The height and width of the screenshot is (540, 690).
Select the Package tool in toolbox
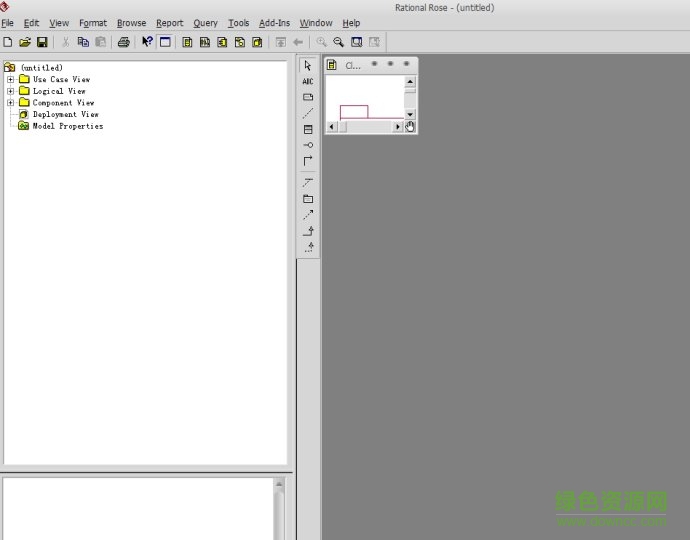[308, 199]
